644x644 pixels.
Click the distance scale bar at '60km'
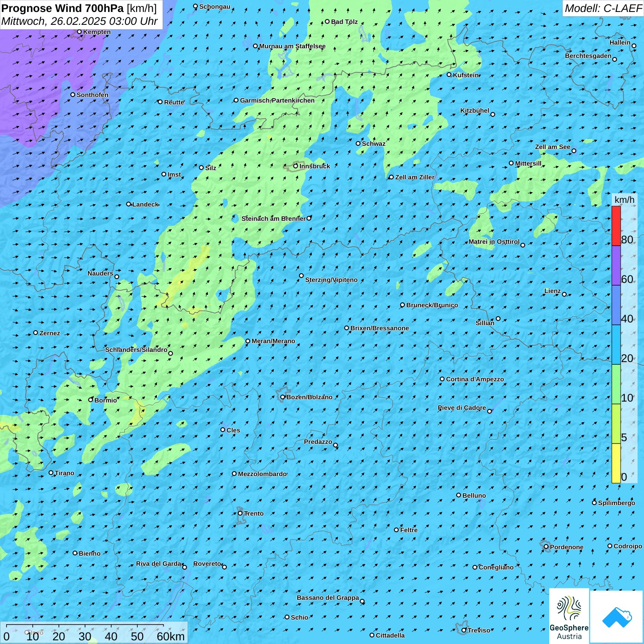point(171,636)
